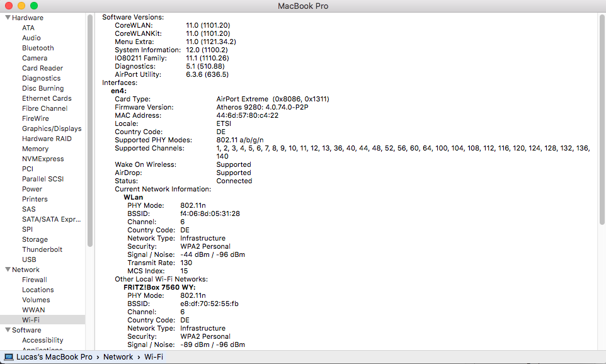Open Power information
This screenshot has width=606, height=364.
32,189
